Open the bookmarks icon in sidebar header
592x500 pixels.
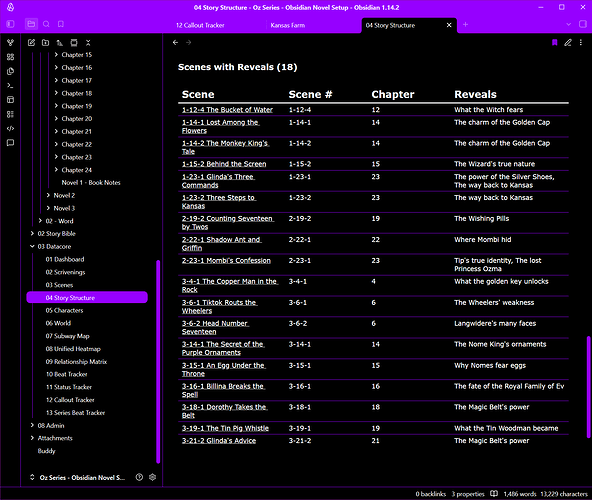[x=61, y=24]
